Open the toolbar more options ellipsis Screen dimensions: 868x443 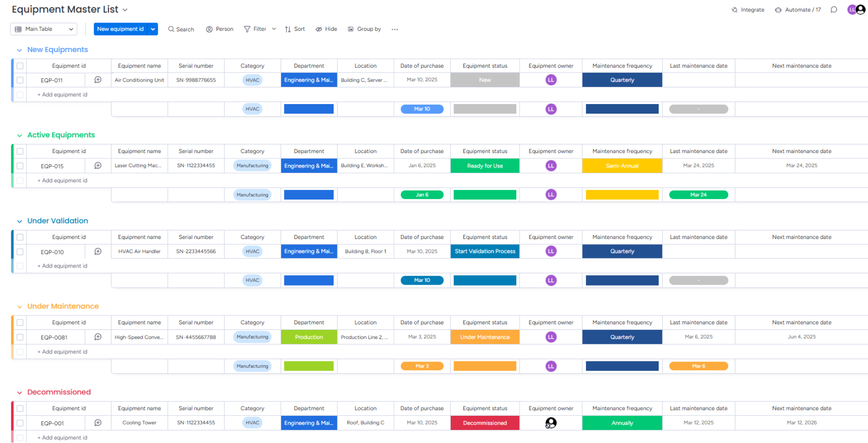point(395,29)
